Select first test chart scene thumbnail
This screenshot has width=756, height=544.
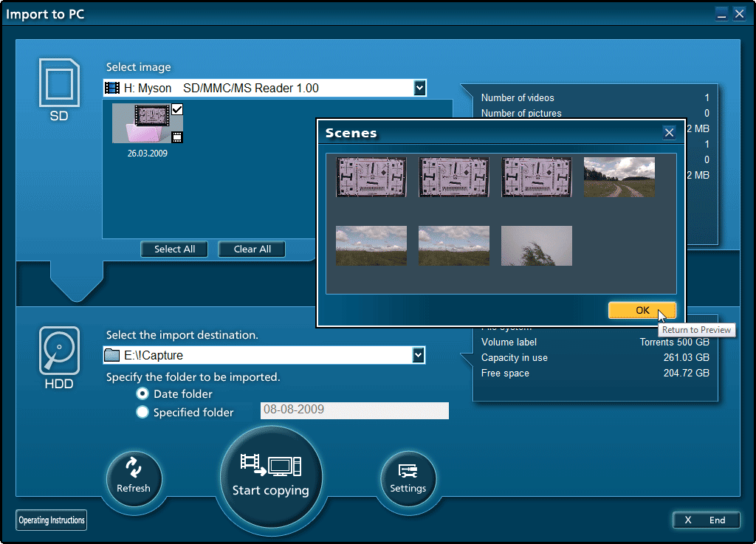click(371, 177)
